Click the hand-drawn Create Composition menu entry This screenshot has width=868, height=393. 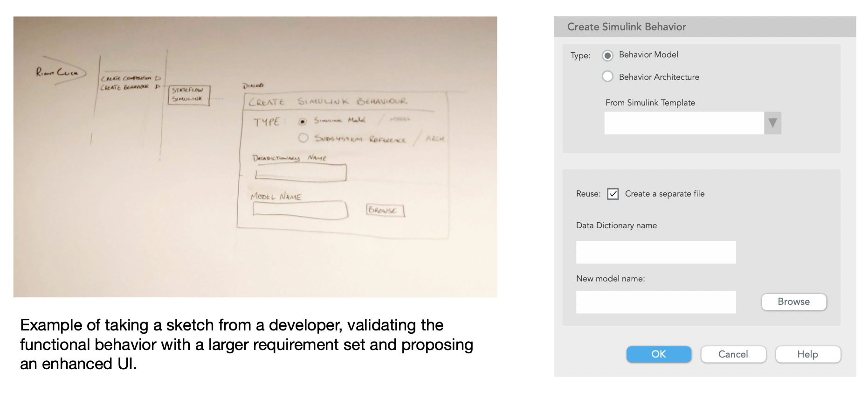coord(127,78)
